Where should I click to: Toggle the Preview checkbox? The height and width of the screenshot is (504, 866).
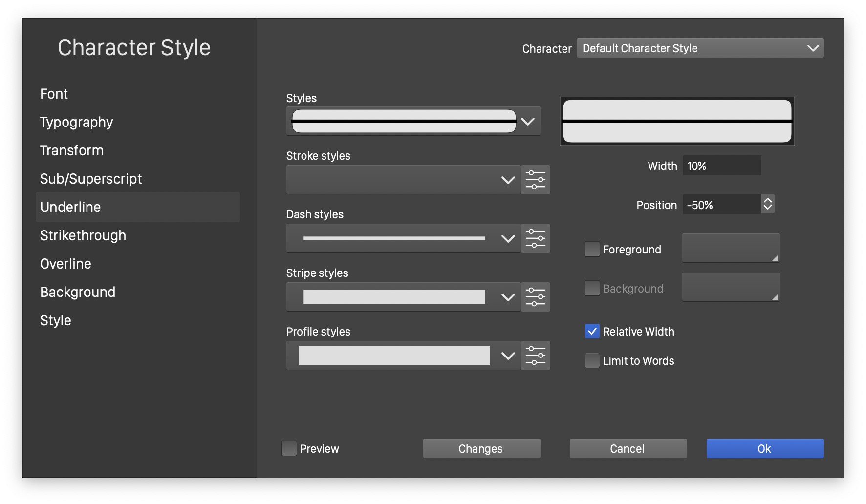coord(289,448)
